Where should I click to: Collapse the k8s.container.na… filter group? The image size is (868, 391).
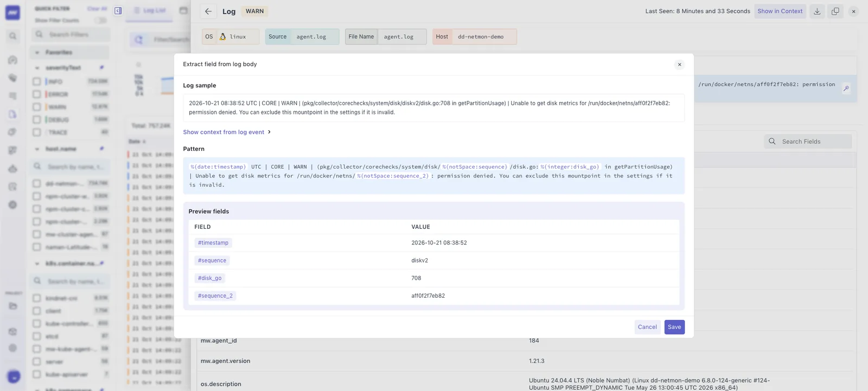coord(37,264)
